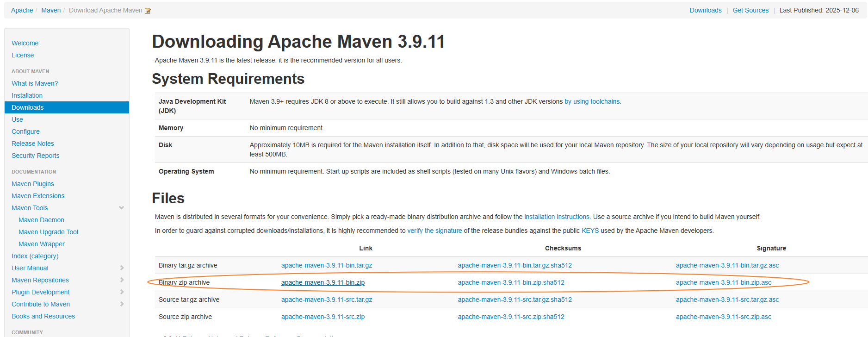Open apache-maven-3.9.11-bin.tar.gz.asc signature

[x=727, y=265]
